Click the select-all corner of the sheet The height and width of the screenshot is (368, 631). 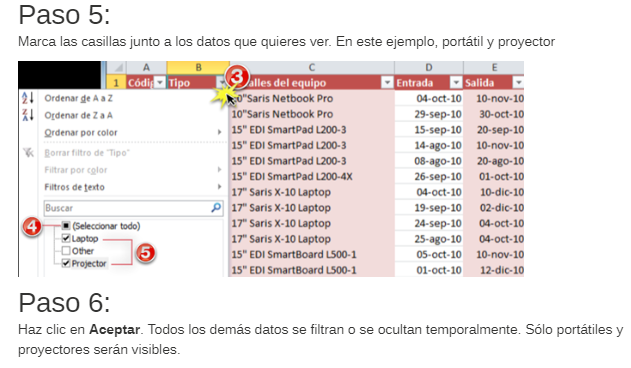pos(117,67)
